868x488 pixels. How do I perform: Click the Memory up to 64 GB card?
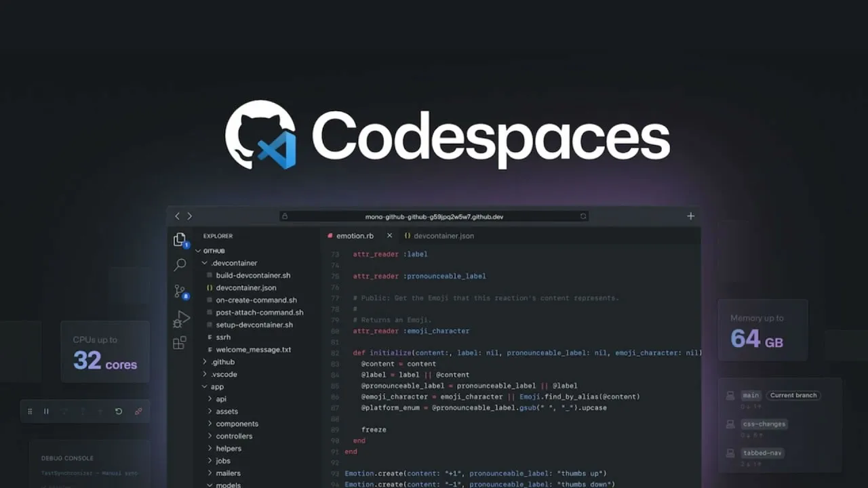tap(763, 330)
